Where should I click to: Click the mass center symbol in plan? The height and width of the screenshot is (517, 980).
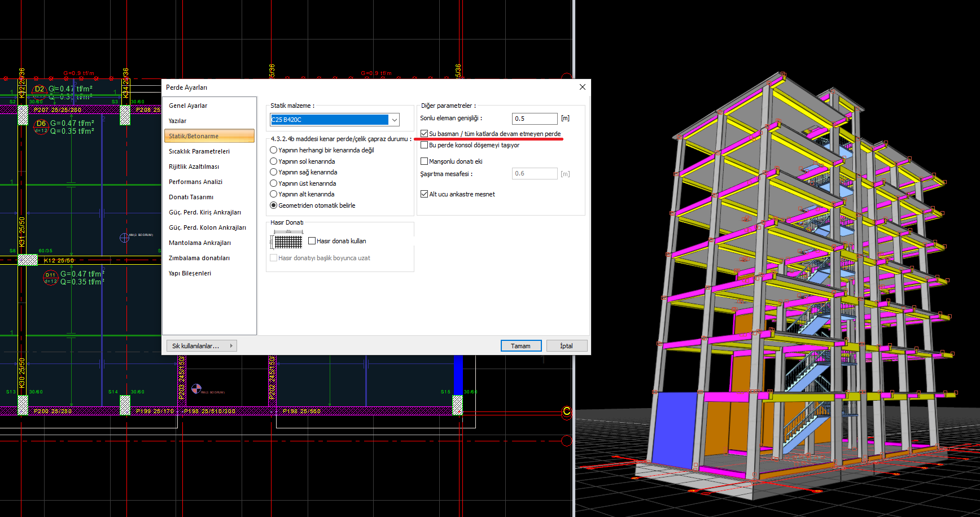(125, 238)
